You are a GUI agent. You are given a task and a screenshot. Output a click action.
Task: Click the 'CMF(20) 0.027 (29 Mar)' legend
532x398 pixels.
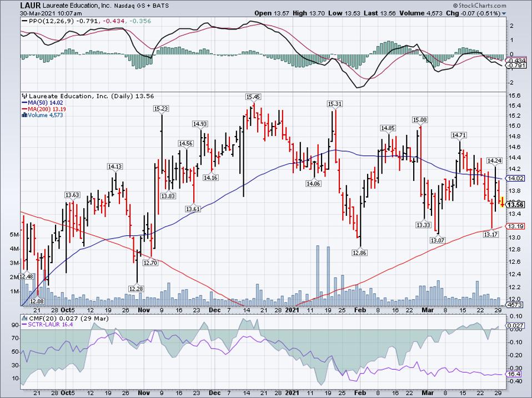pyautogui.click(x=68, y=319)
